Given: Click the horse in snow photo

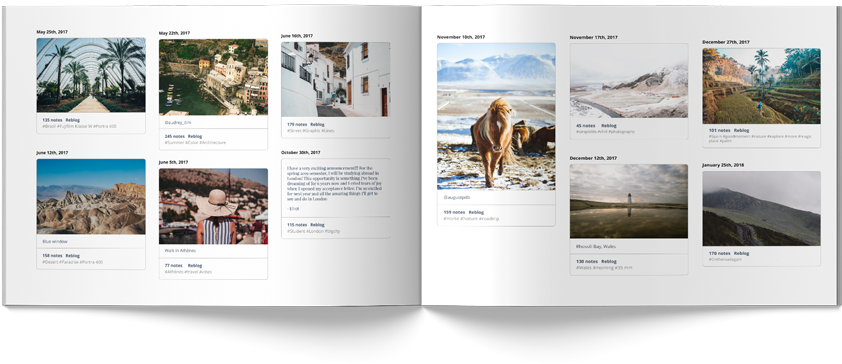Looking at the screenshot, I should tap(496, 117).
